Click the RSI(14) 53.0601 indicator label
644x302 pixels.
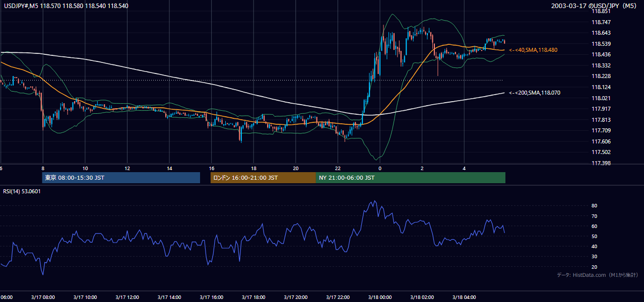tap(22, 191)
